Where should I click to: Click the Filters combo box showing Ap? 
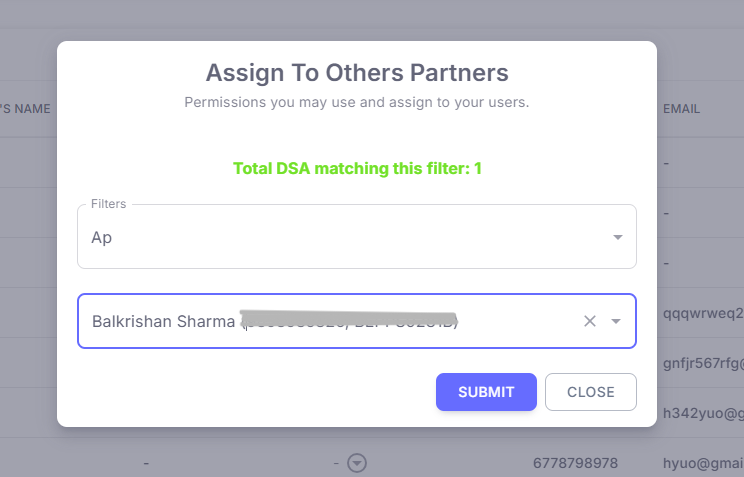coord(340,237)
